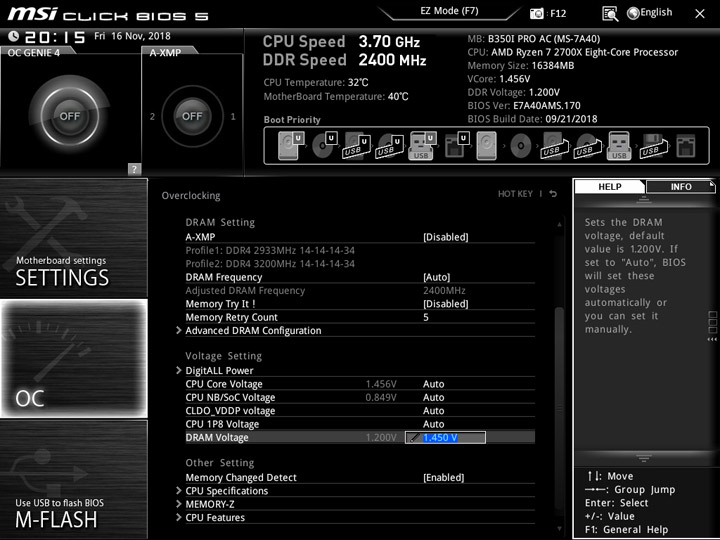This screenshot has width=720, height=540.
Task: Open A-XMP [Disabled] option
Action: 445,237
